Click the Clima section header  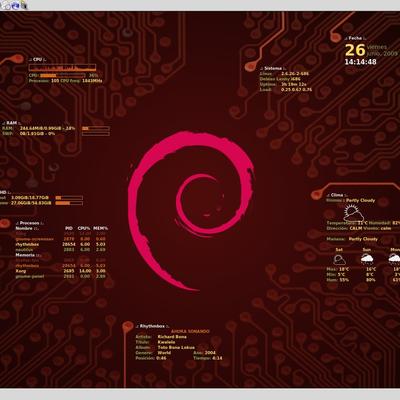(x=337, y=195)
